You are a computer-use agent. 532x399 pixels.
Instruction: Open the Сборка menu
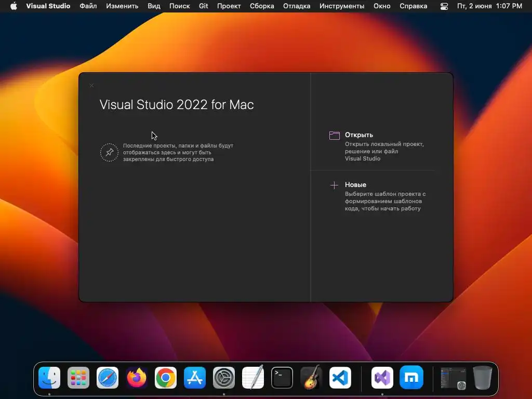point(262,6)
